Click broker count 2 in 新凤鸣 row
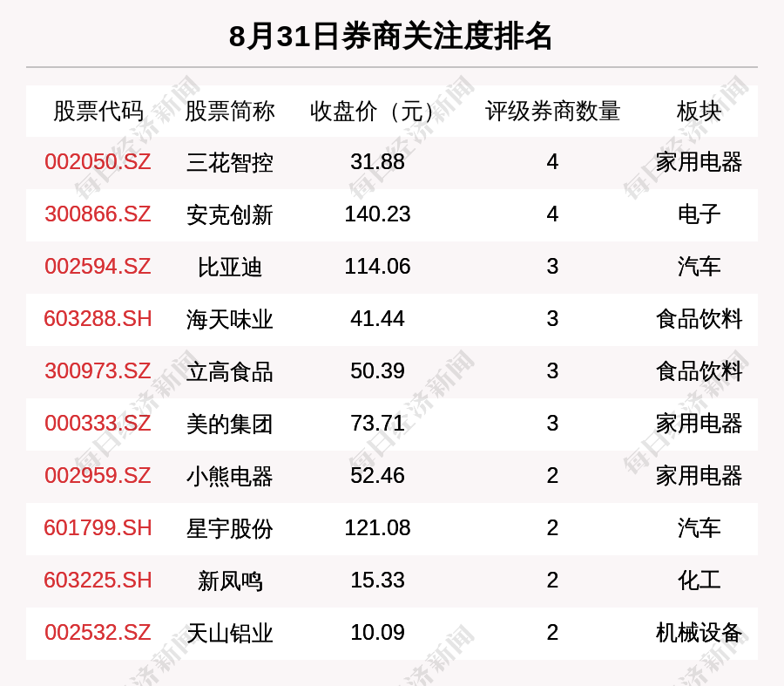This screenshot has width=784, height=686. tap(552, 581)
